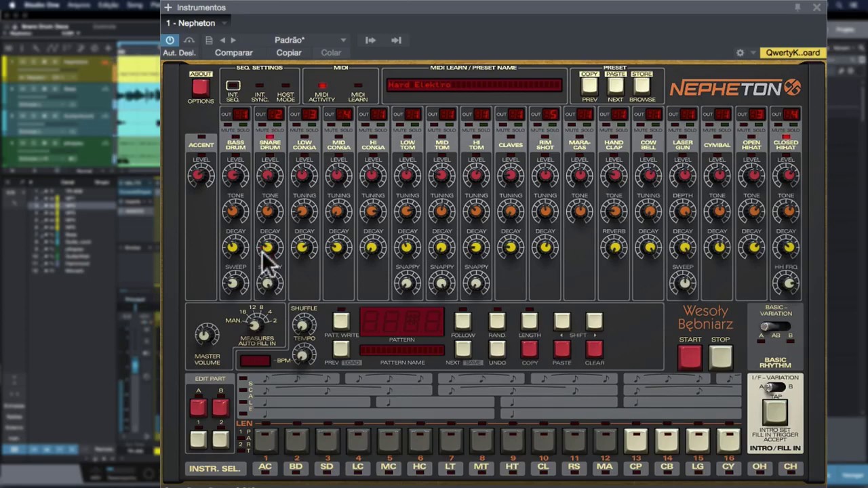Click the Master Volume knob
This screenshot has width=868, height=488.
(207, 335)
